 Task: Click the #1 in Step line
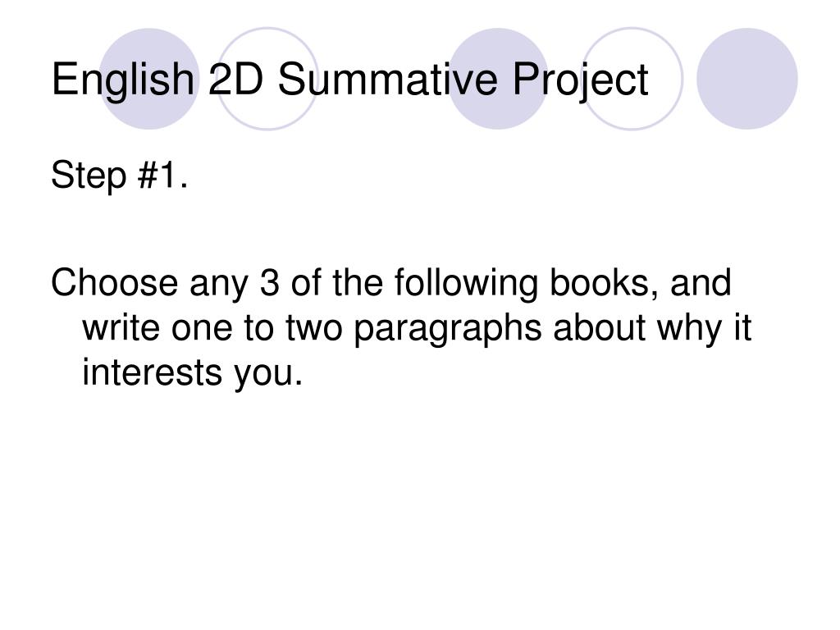click(157, 175)
